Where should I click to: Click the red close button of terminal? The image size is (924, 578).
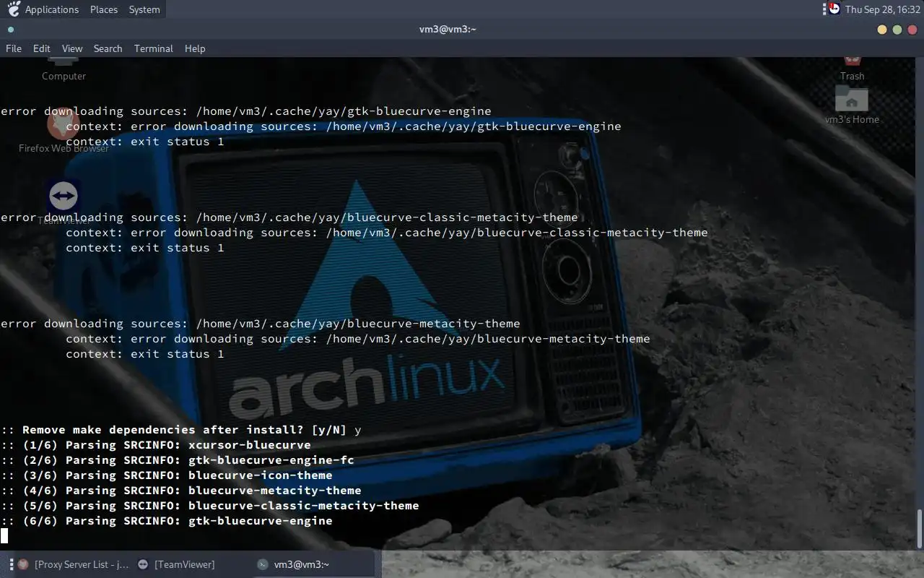coord(912,30)
